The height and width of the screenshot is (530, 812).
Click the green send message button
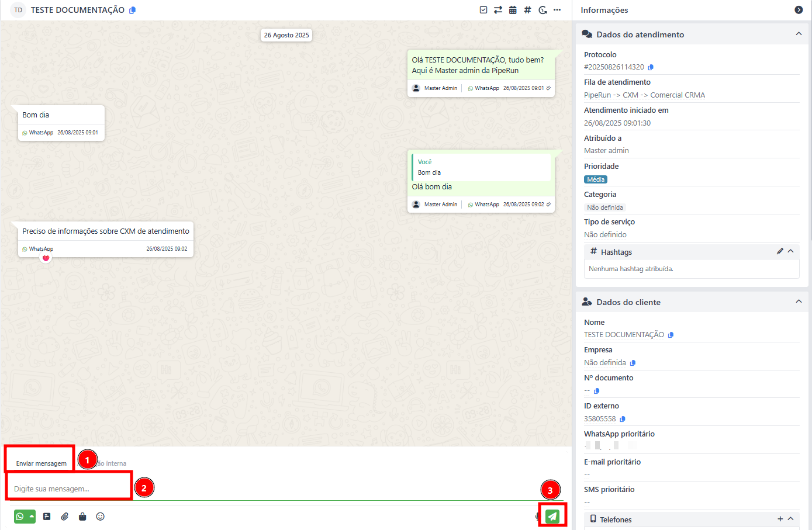pyautogui.click(x=552, y=516)
